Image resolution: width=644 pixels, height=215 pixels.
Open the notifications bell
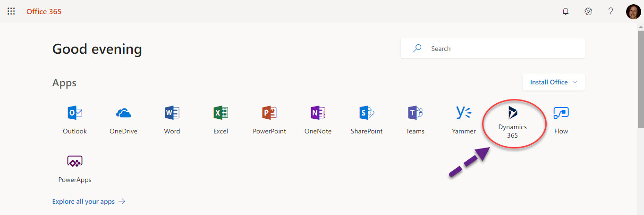click(566, 11)
